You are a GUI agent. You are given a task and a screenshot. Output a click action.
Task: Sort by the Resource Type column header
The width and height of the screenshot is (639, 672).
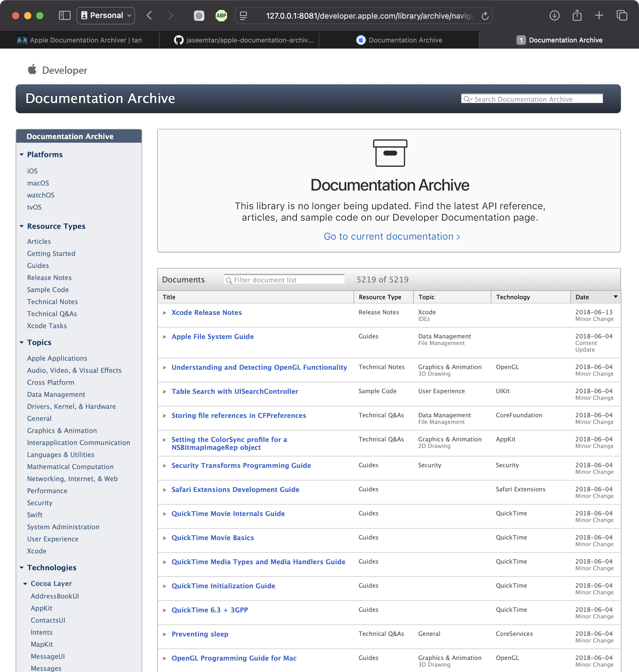pos(384,297)
